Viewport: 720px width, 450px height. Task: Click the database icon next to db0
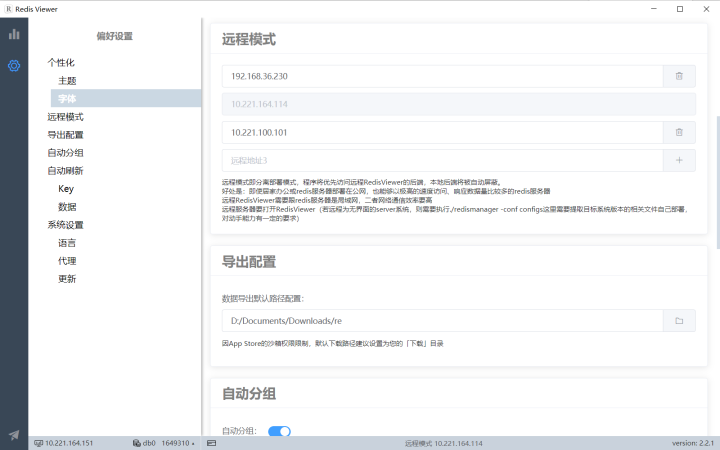(x=136, y=443)
